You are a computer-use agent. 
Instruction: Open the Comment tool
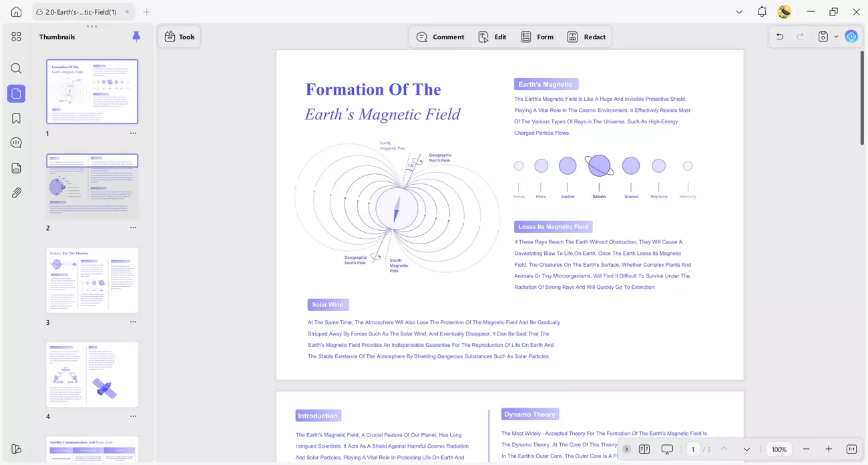[440, 37]
